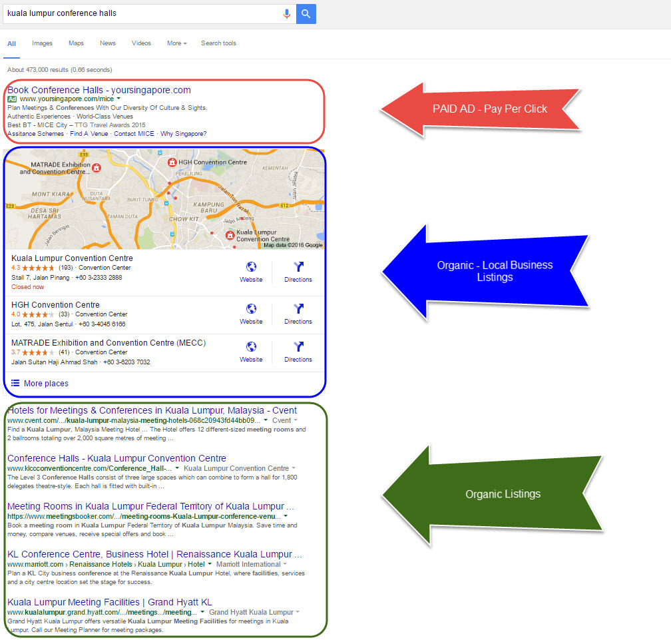Click Directions icon for Kuala Lumpur Convention Centre

(298, 267)
